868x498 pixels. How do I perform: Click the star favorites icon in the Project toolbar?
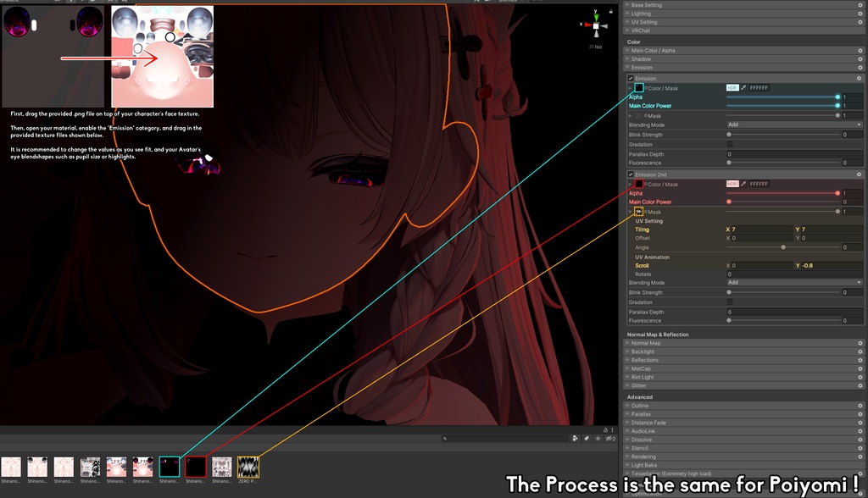point(598,436)
